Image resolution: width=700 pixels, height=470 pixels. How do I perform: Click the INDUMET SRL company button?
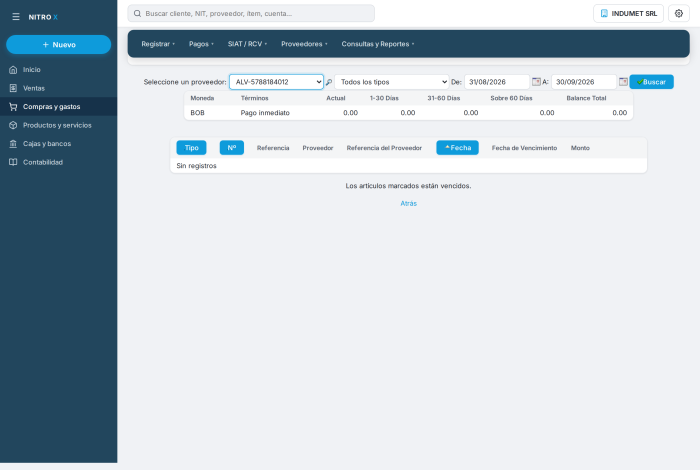[628, 13]
